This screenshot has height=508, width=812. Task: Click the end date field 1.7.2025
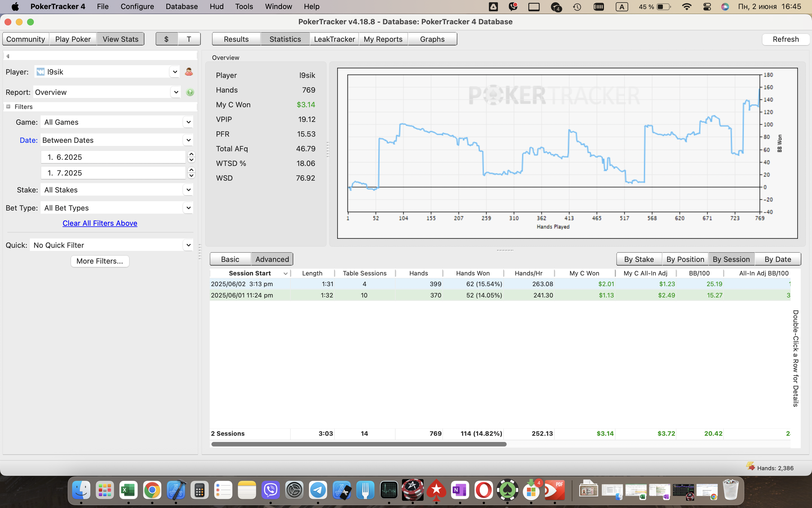point(113,173)
